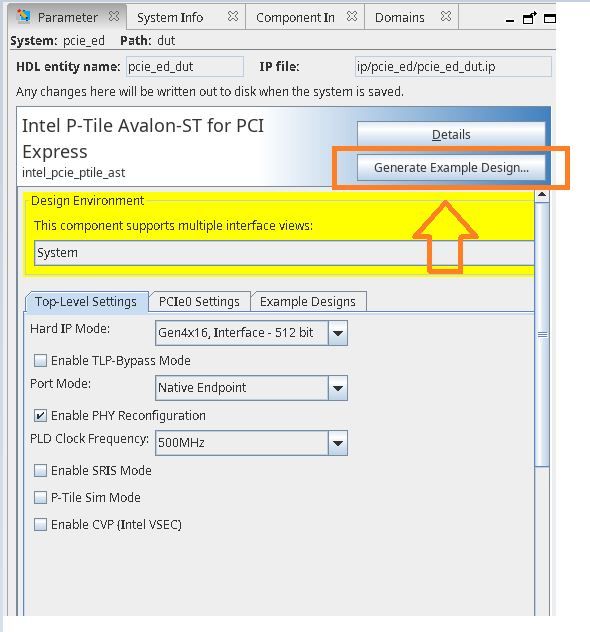Check Enable CVP (Intel VSEC)
The width and height of the screenshot is (590, 632).
40,524
